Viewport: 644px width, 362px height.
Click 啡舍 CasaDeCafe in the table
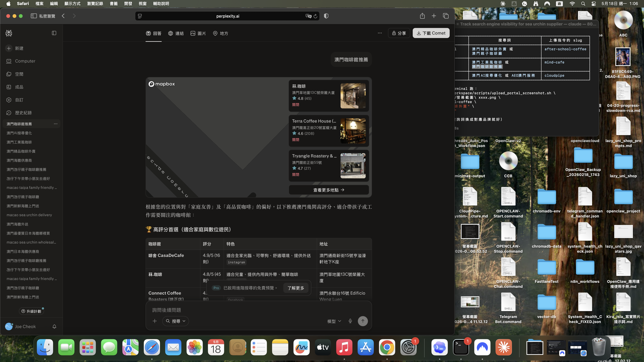tap(166, 255)
